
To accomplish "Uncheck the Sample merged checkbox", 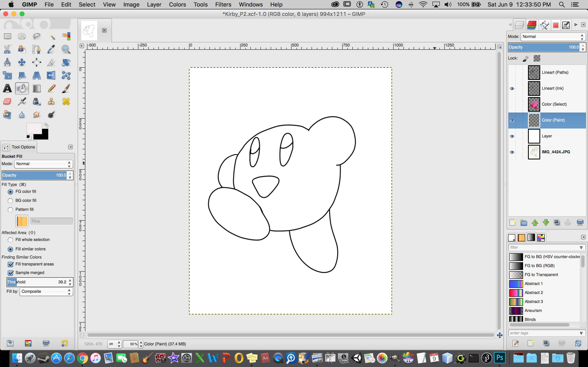I will point(11,273).
